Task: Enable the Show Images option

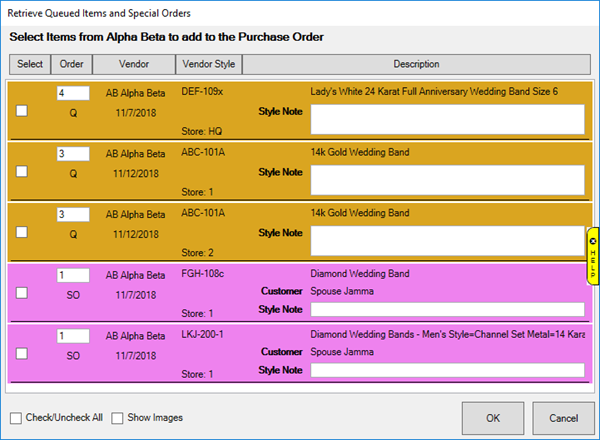Action: tap(118, 417)
